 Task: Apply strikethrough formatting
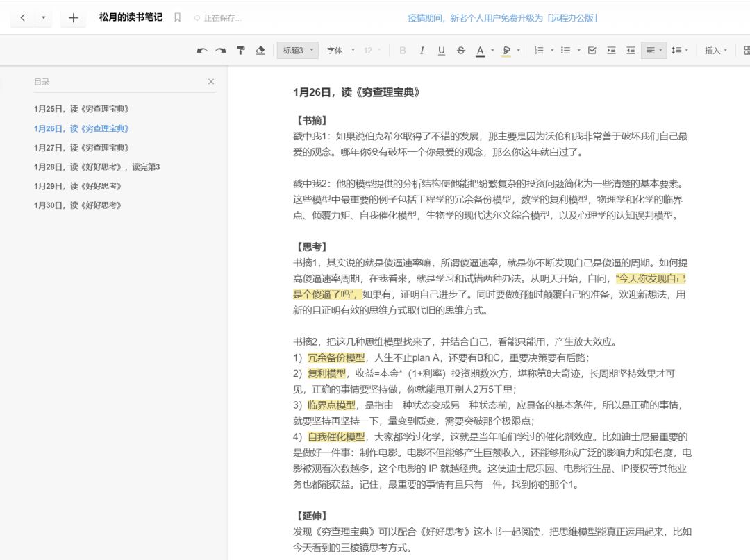pyautogui.click(x=461, y=51)
